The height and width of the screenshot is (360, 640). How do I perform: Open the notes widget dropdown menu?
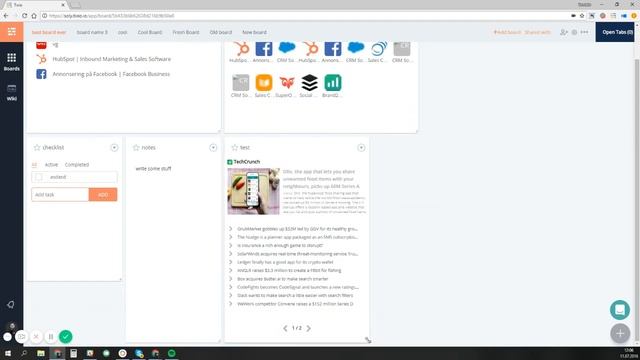[x=213, y=147]
